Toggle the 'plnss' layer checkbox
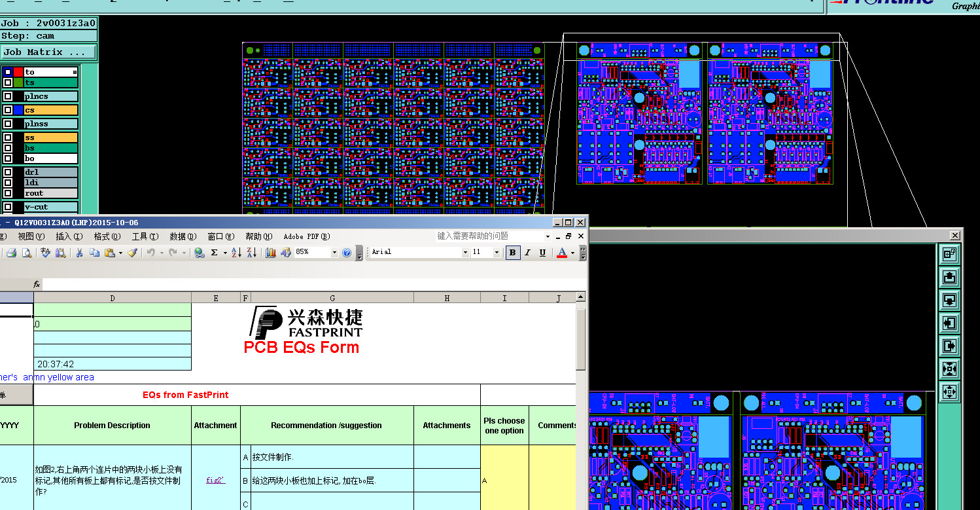980x510 pixels. coord(8,124)
